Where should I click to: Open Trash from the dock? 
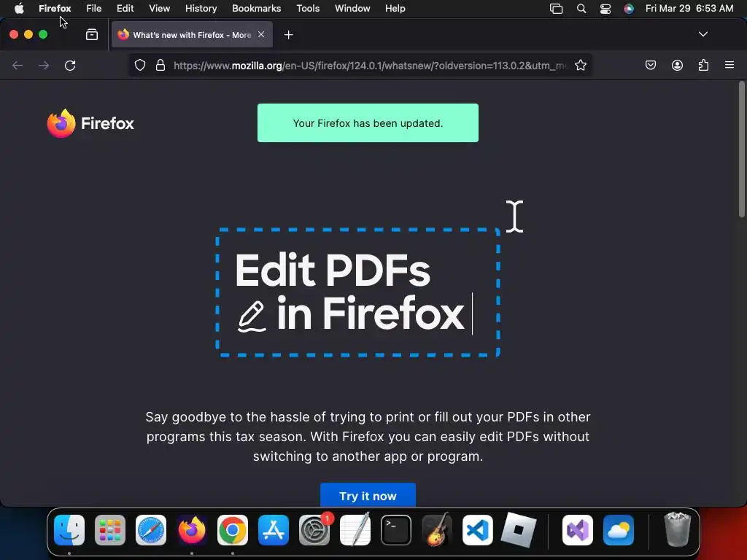677,530
